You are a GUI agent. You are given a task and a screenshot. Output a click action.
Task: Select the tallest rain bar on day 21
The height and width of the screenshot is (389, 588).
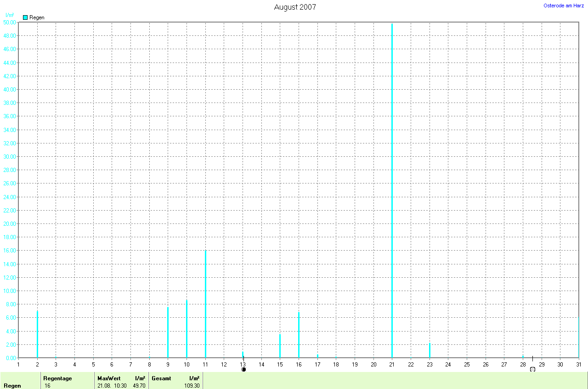point(392,190)
